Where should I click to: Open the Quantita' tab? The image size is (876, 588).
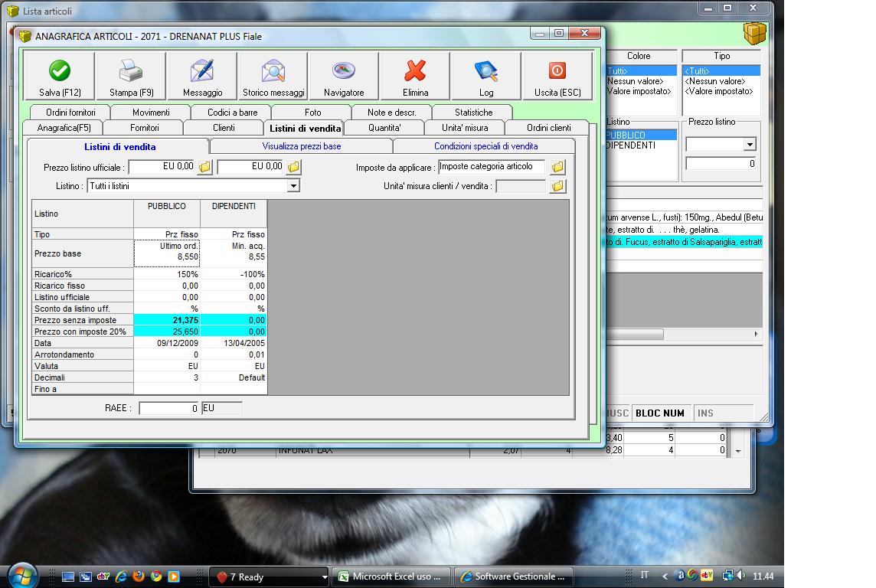(x=384, y=128)
